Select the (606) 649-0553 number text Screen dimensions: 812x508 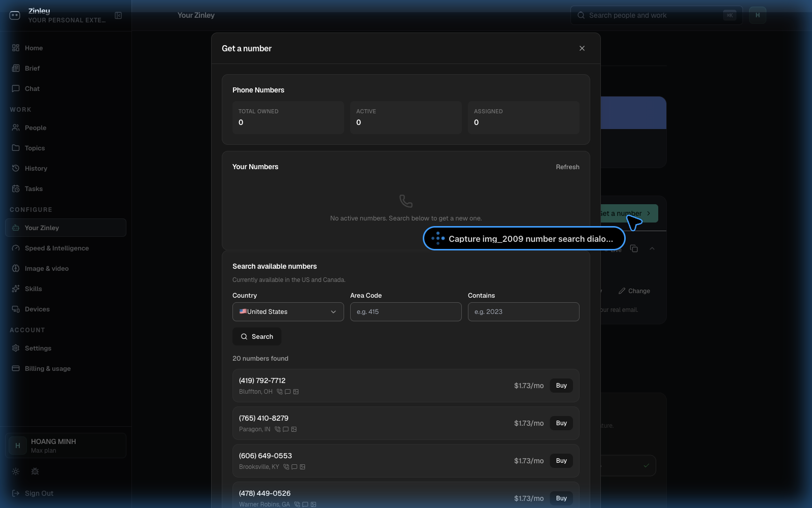265,456
